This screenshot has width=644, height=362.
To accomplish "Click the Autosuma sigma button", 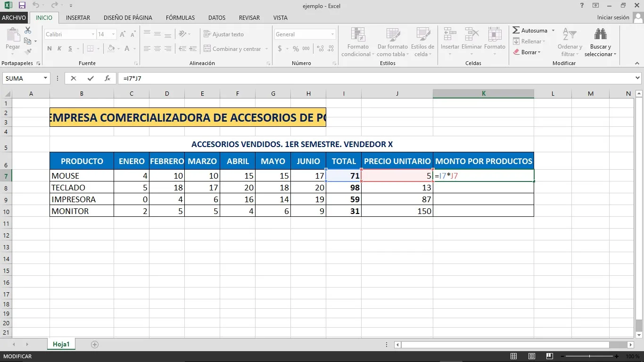I will pyautogui.click(x=530, y=30).
